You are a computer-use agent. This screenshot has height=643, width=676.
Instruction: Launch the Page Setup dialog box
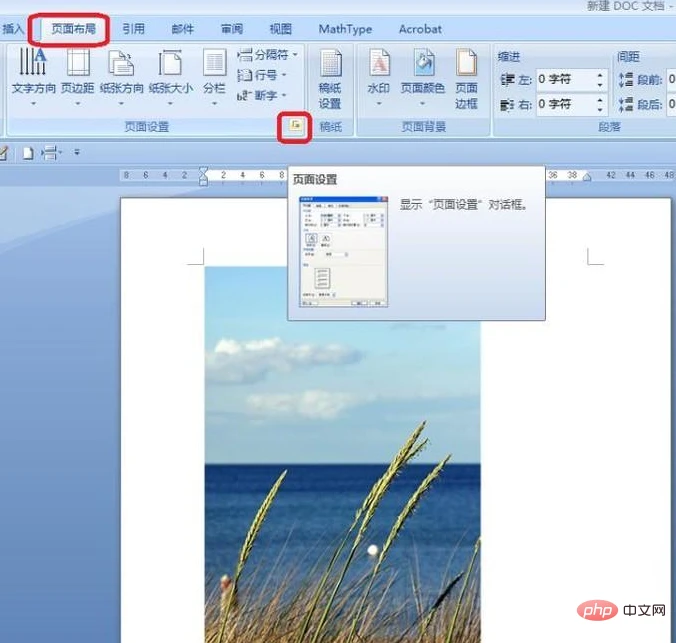pyautogui.click(x=295, y=125)
